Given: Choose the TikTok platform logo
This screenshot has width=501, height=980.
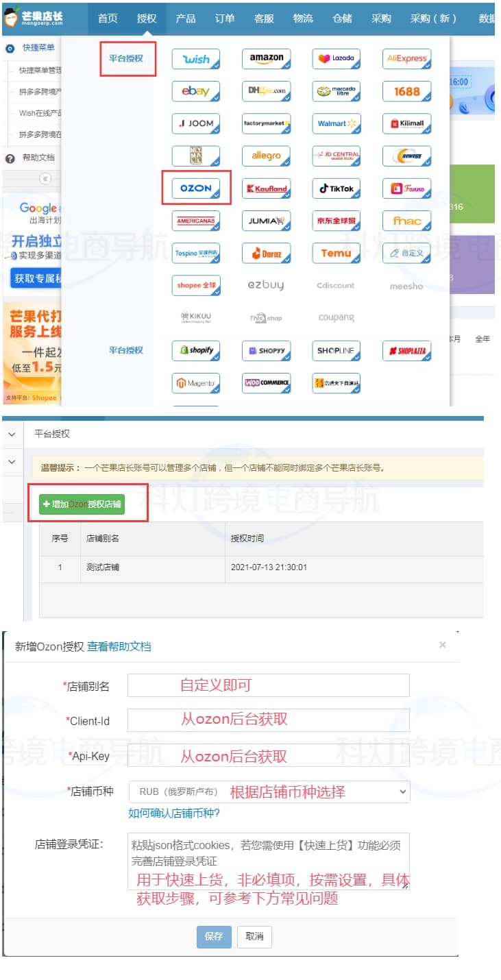Looking at the screenshot, I should 337,188.
